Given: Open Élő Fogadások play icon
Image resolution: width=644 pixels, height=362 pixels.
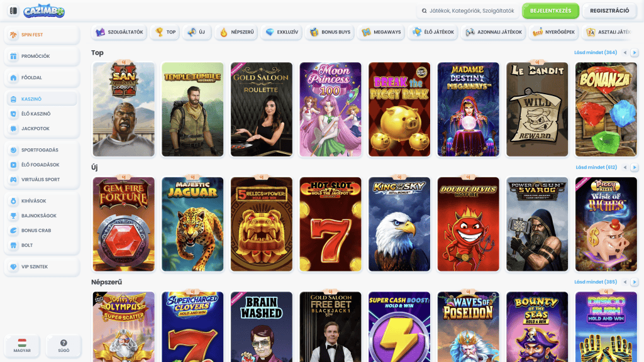Looking at the screenshot, I should 14,165.
